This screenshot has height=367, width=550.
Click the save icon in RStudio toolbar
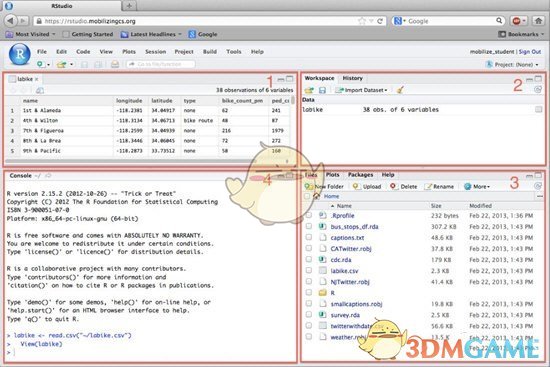(x=85, y=65)
